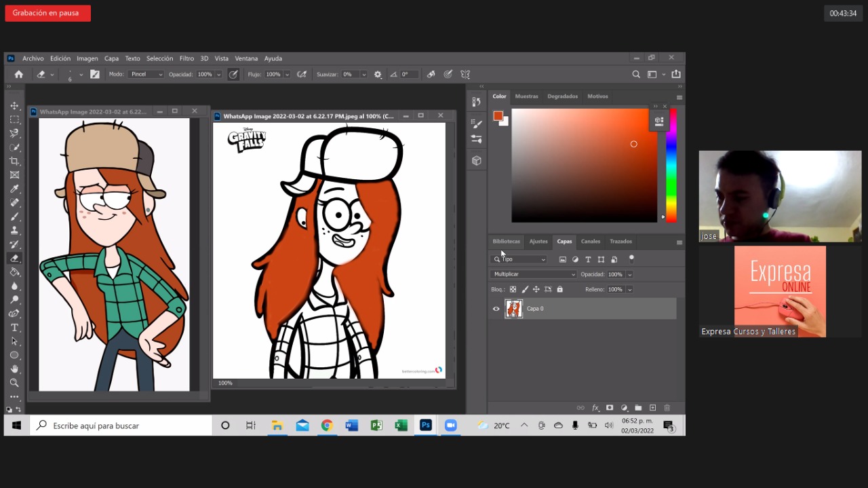Select the Path Selection arrow tool
Screen dimensions: 868x488
tap(14, 341)
